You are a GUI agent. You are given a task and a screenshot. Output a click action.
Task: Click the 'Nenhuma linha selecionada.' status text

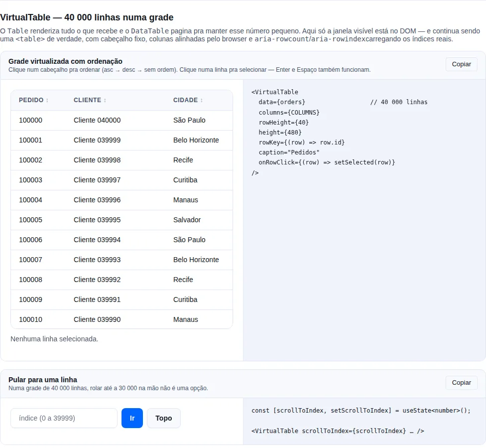tap(54, 339)
